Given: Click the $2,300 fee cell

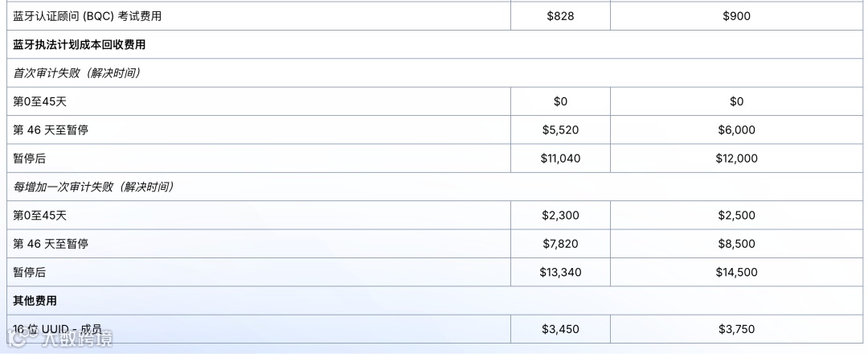Looking at the screenshot, I should pos(560,215).
